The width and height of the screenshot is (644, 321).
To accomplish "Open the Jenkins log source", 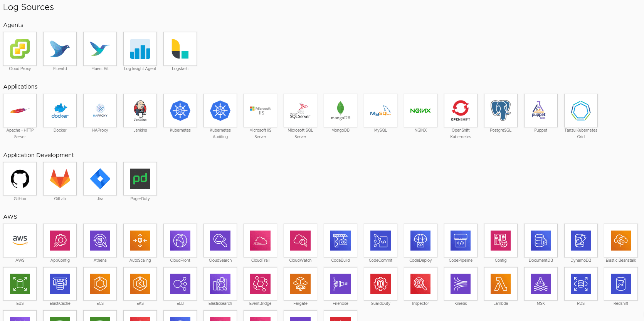I will coord(140,111).
